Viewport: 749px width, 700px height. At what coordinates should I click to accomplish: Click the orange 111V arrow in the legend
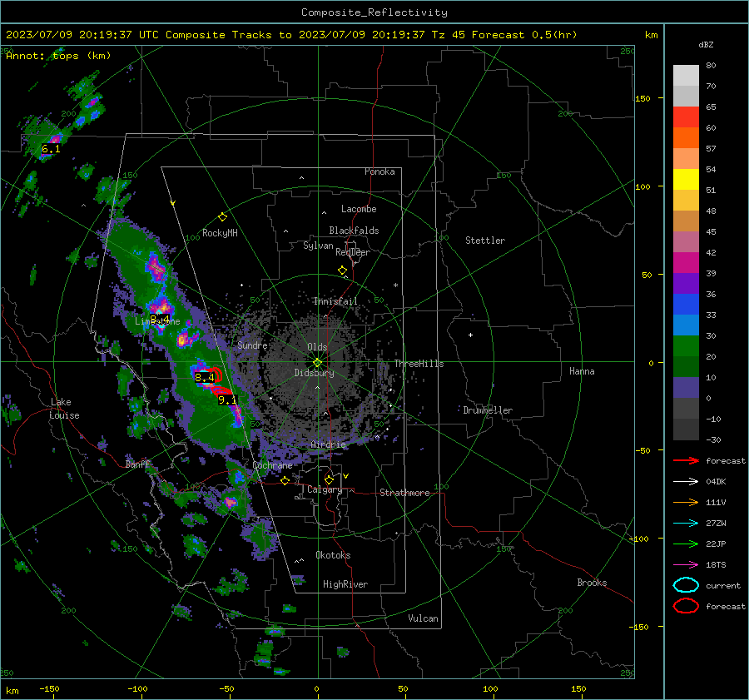[686, 502]
